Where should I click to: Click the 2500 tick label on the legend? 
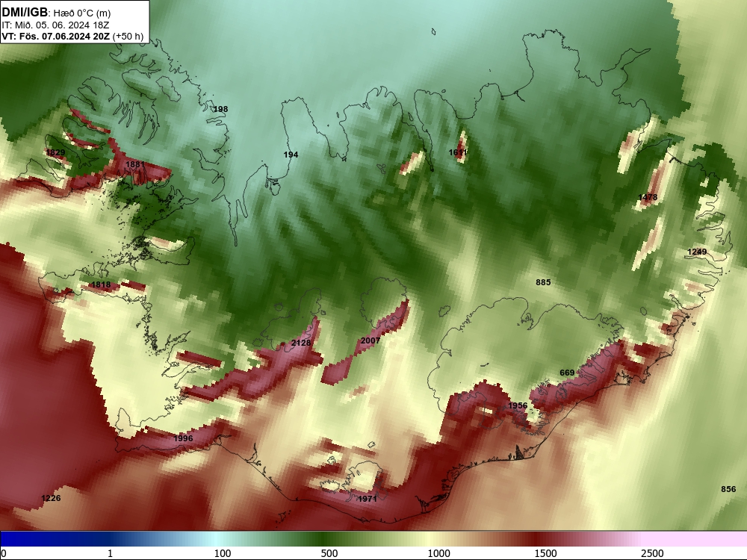point(652,553)
